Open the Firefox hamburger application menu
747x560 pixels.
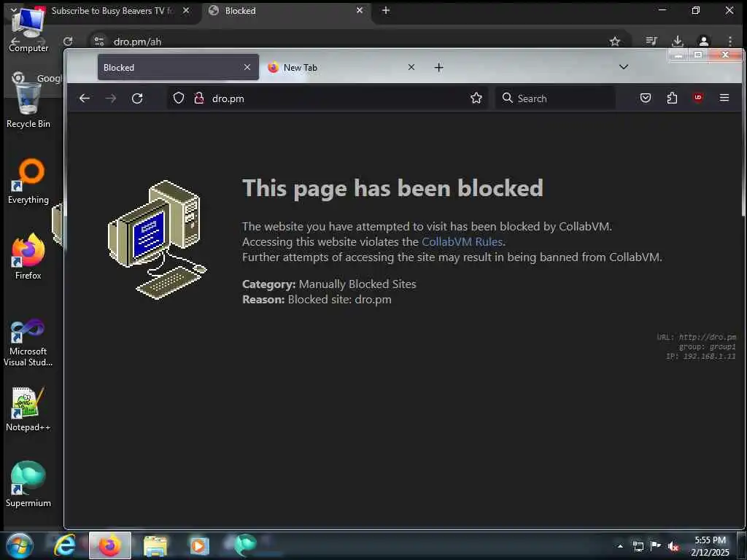[x=724, y=98]
